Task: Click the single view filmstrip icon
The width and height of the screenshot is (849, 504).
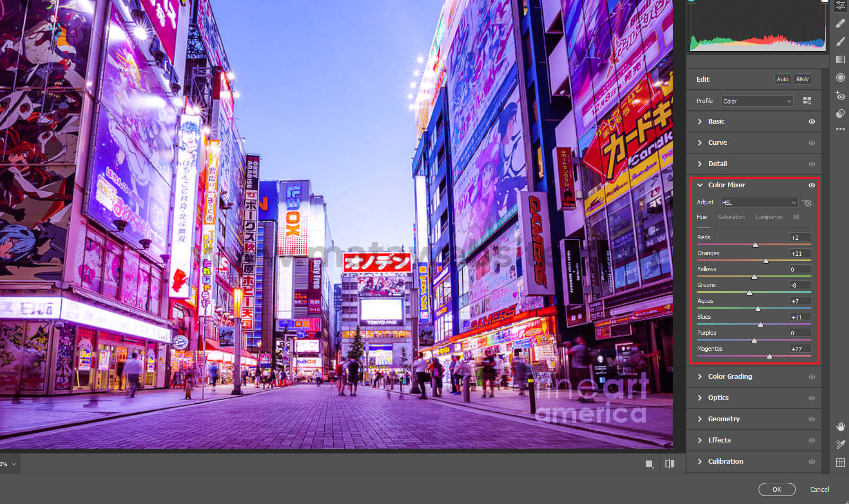Action: pos(649,464)
